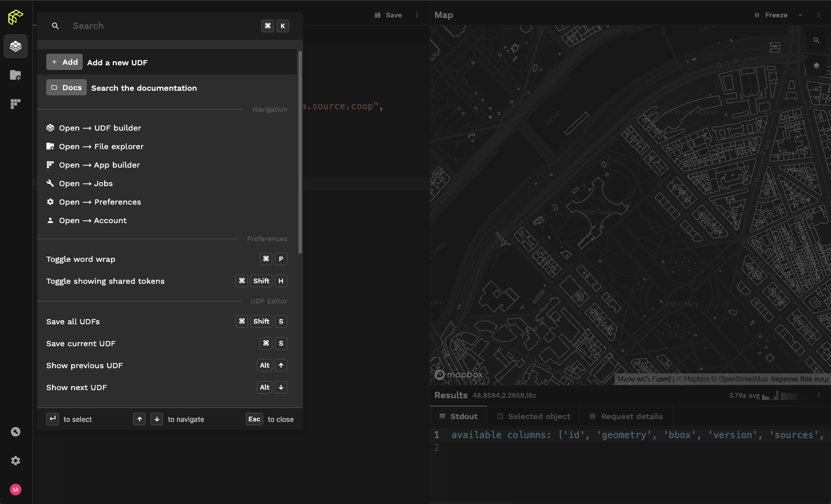The image size is (831, 504).
Task: Expand the Freeze dropdown chevron
Action: [800, 15]
